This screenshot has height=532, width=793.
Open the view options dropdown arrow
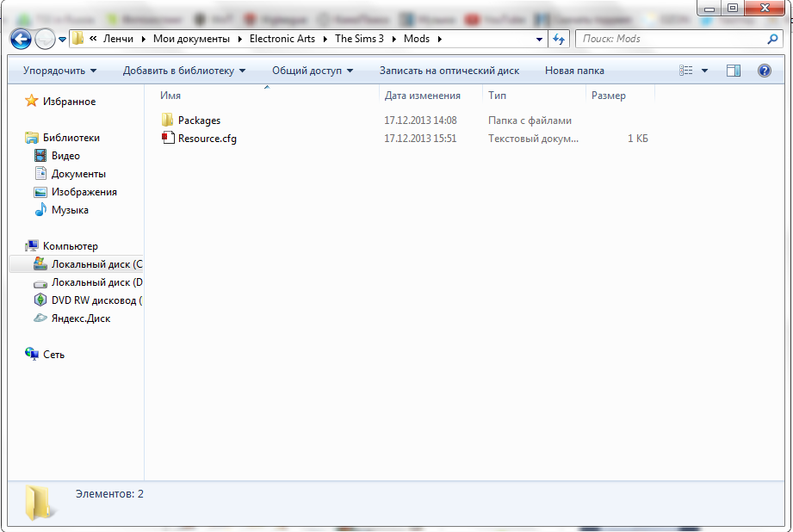pyautogui.click(x=704, y=71)
